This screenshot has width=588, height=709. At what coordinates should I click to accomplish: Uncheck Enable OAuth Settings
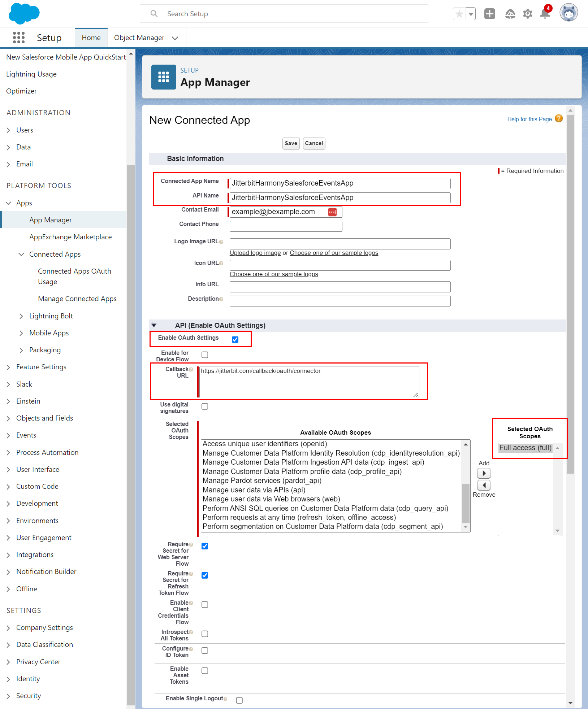(235, 339)
